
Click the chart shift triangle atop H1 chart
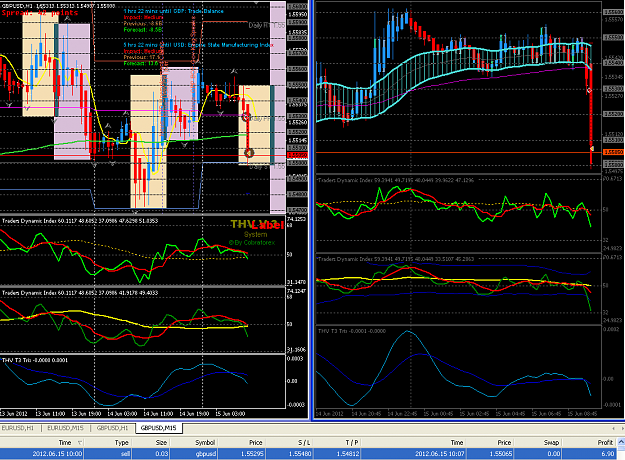[x=256, y=3]
